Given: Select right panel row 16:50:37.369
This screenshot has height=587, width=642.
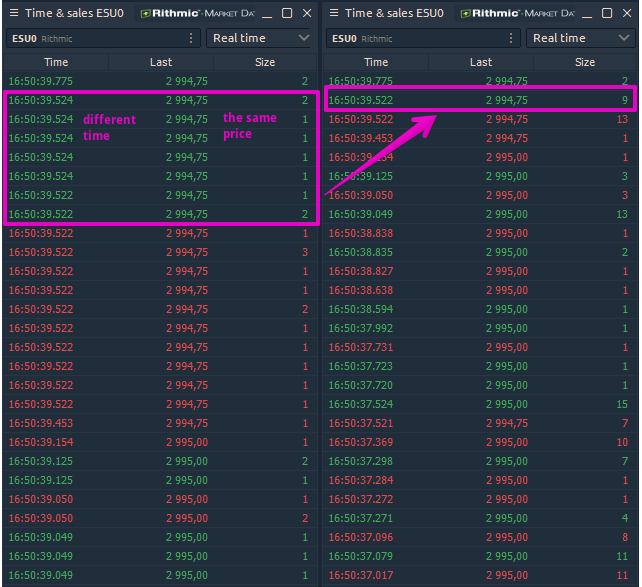Looking at the screenshot, I should coord(481,442).
